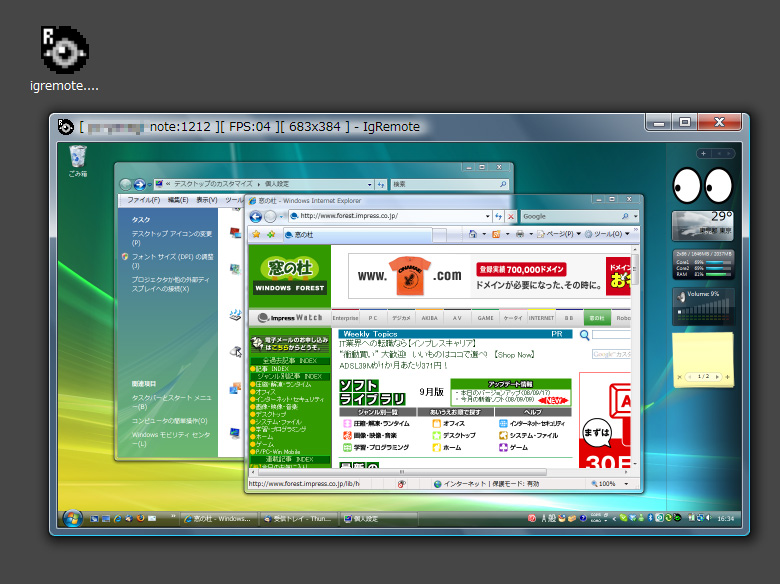Select the PC tab on Impress Watch bar
780x584 pixels.
point(373,318)
